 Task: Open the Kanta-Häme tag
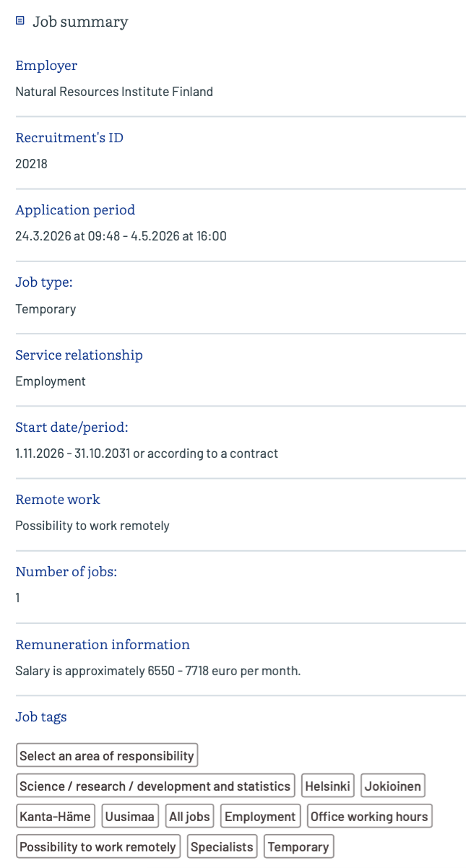[56, 817]
